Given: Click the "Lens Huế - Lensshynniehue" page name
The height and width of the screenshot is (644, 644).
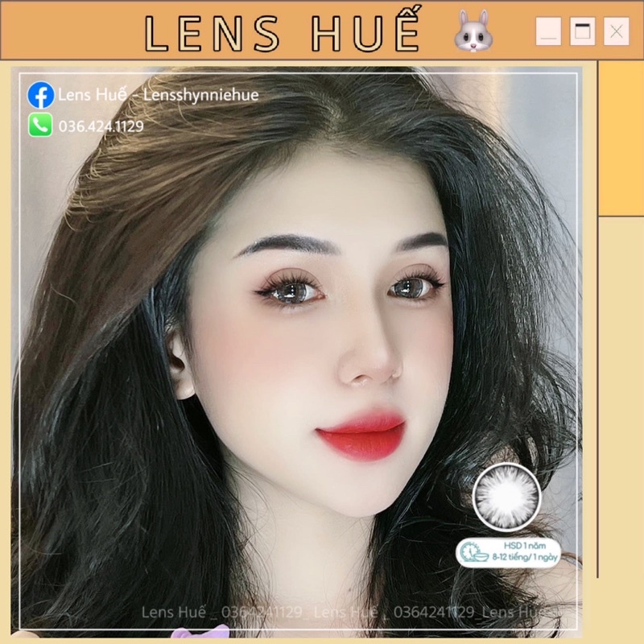Looking at the screenshot, I should pos(158,95).
